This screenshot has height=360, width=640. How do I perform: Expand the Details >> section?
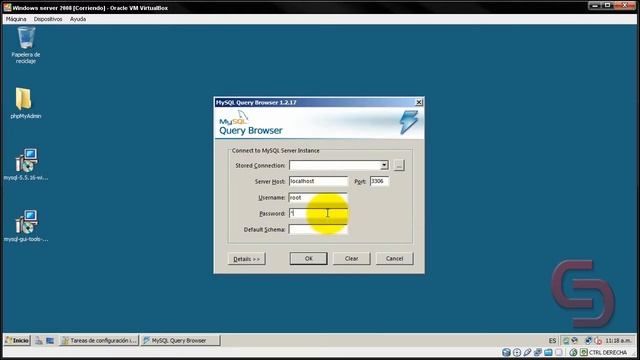(x=247, y=259)
